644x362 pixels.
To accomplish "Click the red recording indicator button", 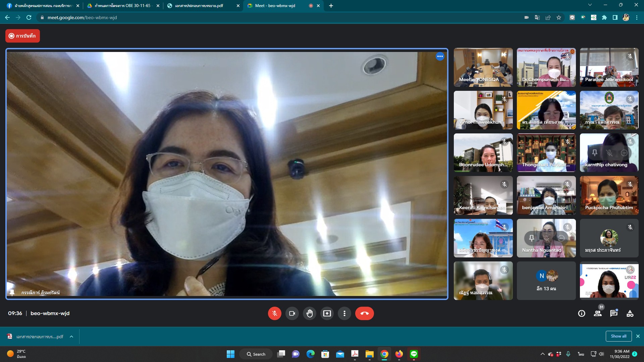I will [x=22, y=36].
